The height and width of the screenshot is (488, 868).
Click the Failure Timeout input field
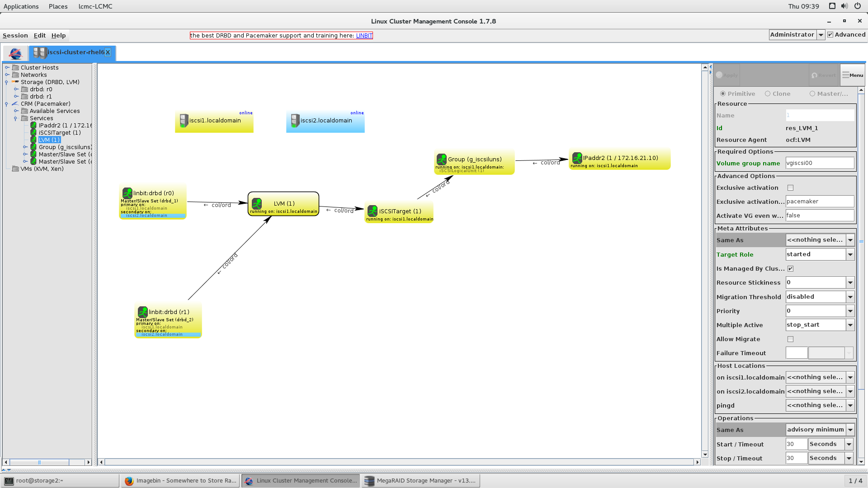(797, 353)
